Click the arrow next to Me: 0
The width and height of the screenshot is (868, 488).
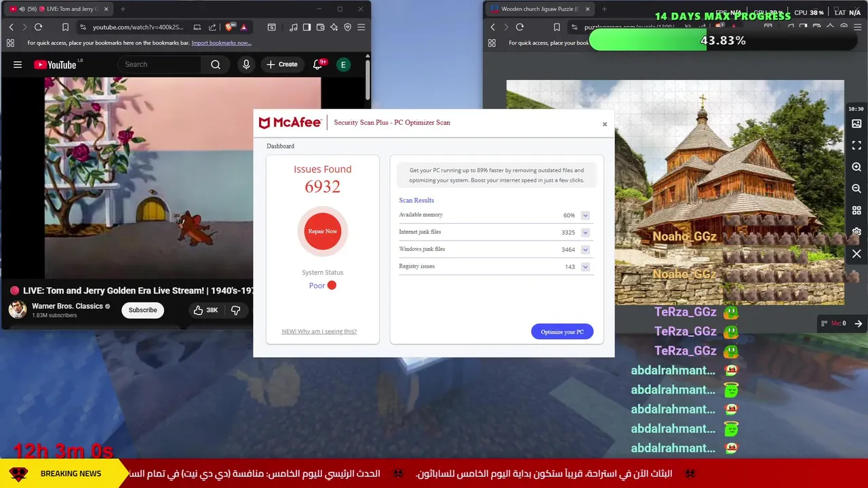pos(858,323)
